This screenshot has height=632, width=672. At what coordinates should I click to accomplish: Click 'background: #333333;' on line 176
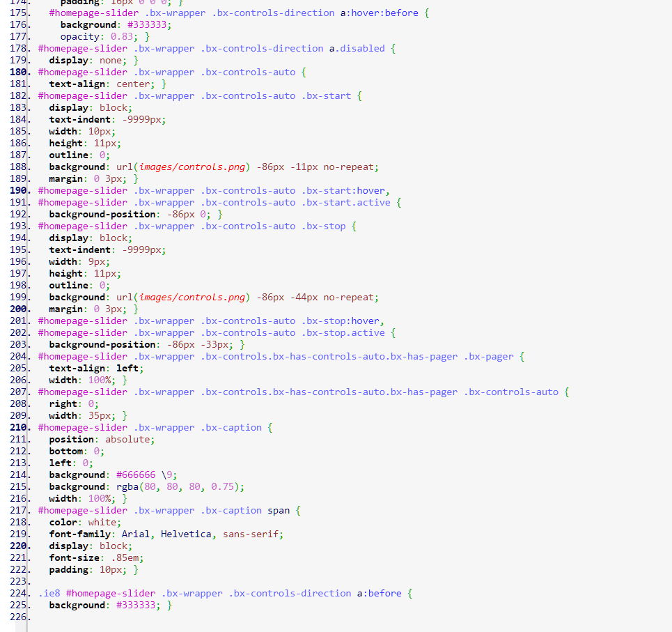(116, 25)
